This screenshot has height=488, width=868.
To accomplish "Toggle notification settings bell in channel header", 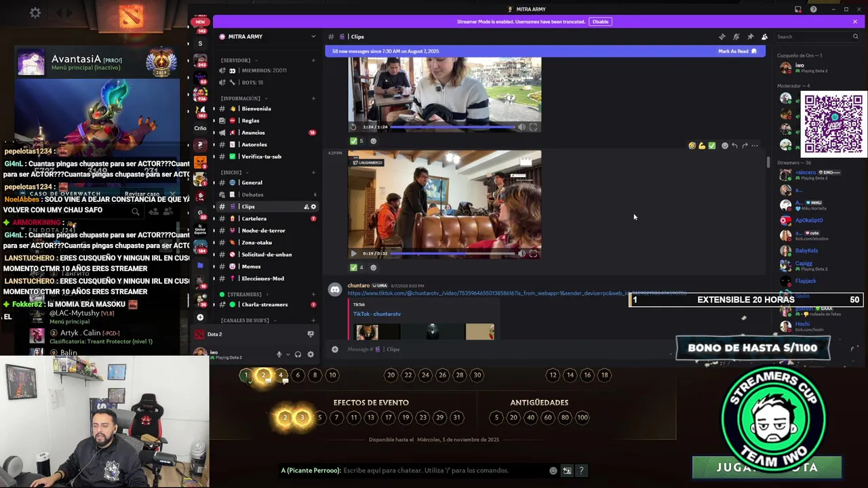I will 736,37.
